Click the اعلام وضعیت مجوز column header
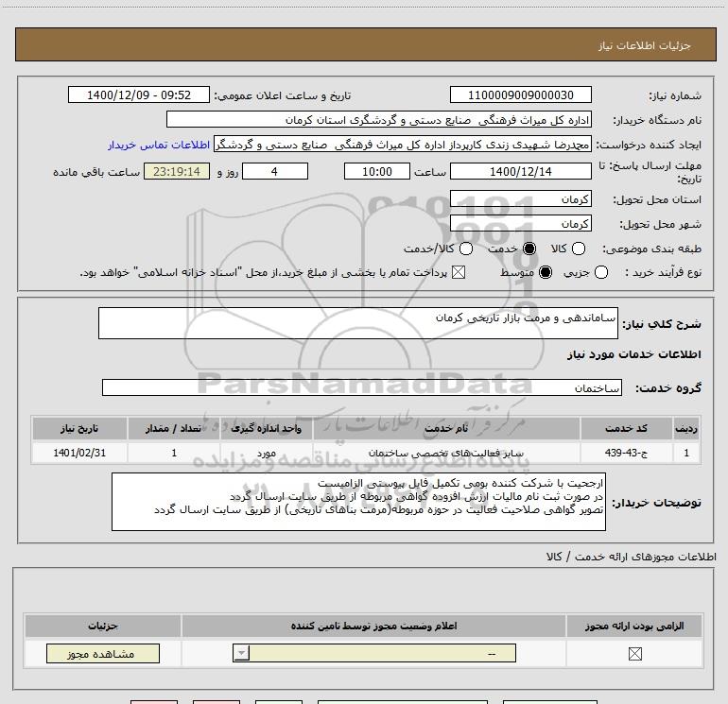728x704 pixels. [x=373, y=626]
